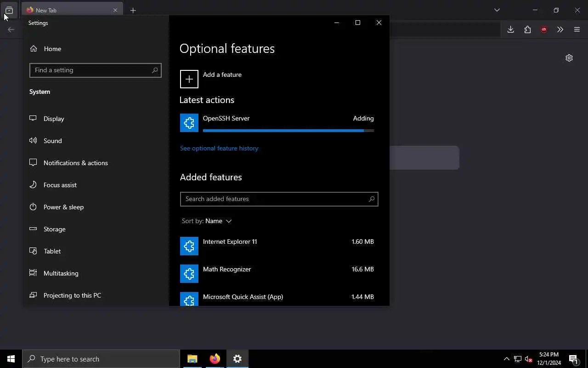Click the Add a feature plus icon

click(x=189, y=79)
